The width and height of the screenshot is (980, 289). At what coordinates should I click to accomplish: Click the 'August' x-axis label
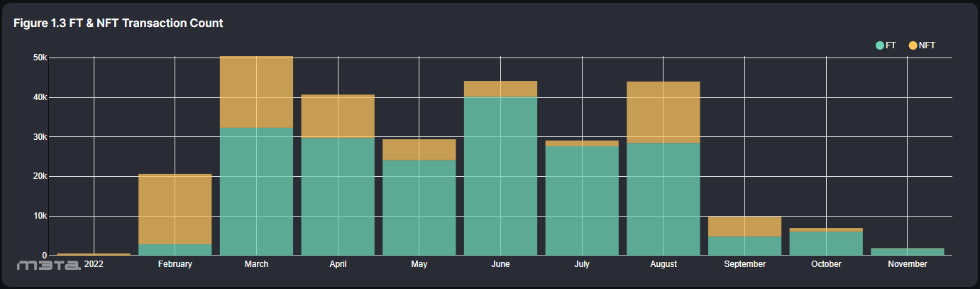click(x=664, y=264)
